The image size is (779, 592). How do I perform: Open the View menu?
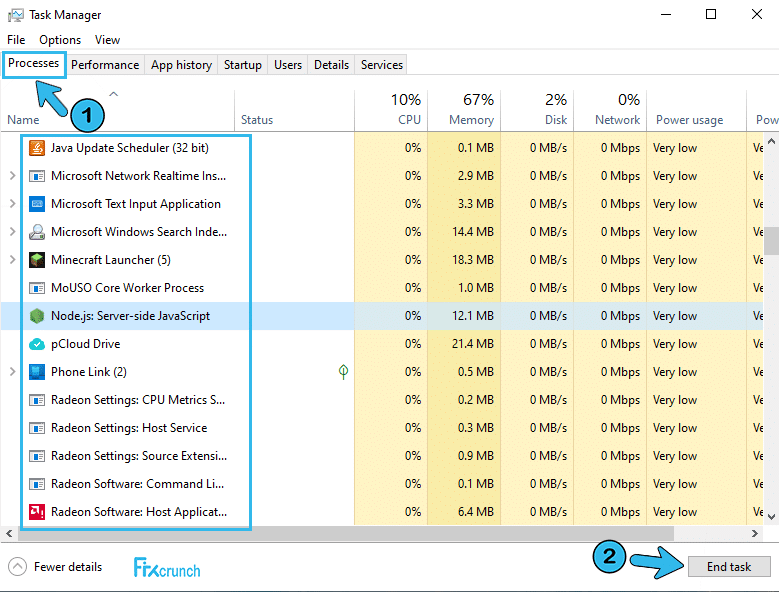(x=107, y=40)
